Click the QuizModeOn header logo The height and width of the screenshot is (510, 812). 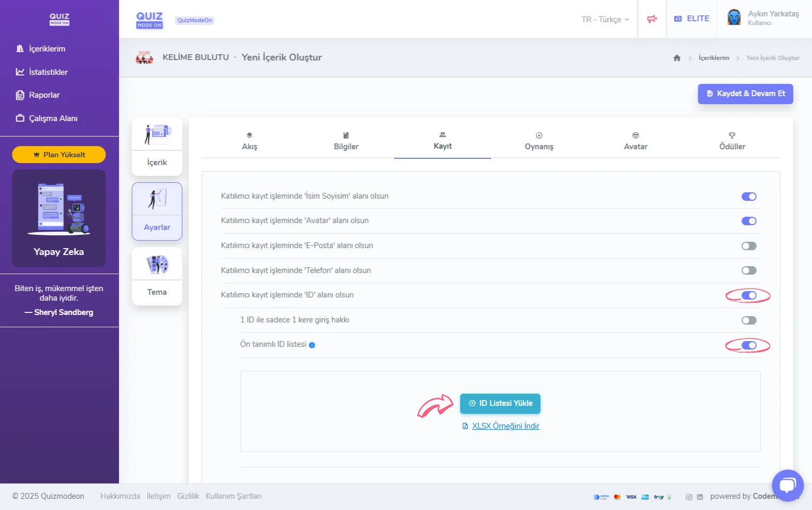tap(149, 20)
